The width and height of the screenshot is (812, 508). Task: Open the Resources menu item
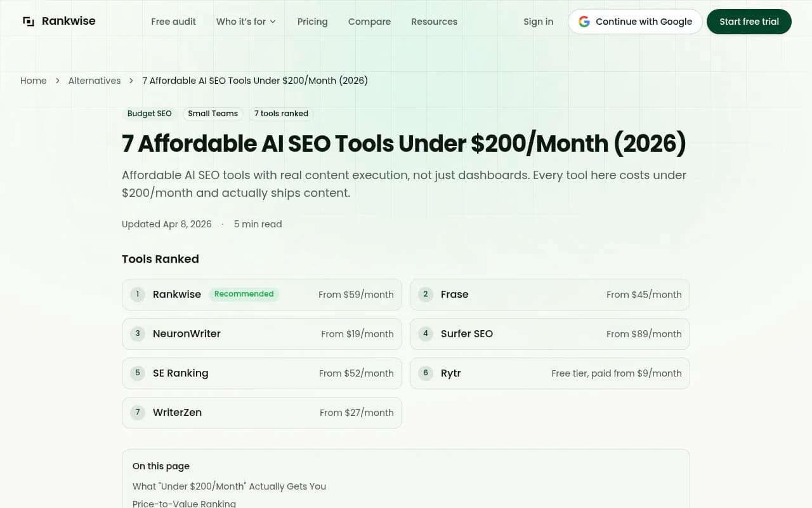click(434, 22)
